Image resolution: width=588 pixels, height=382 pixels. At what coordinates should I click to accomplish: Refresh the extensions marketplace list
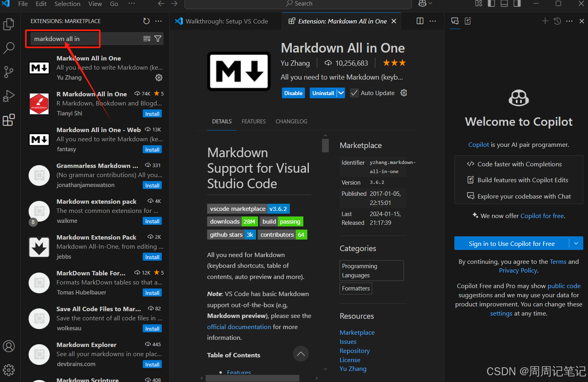coord(146,21)
